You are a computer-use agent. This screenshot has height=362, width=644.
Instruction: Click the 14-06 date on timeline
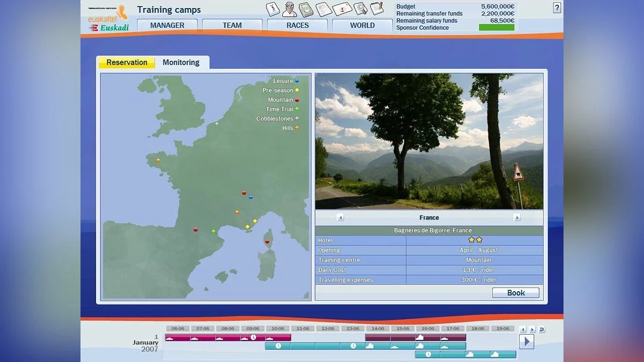tap(378, 329)
